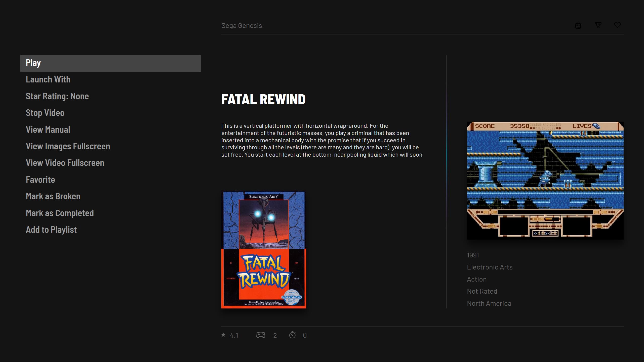Click the Action genre label
The image size is (644, 362).
coord(477,279)
